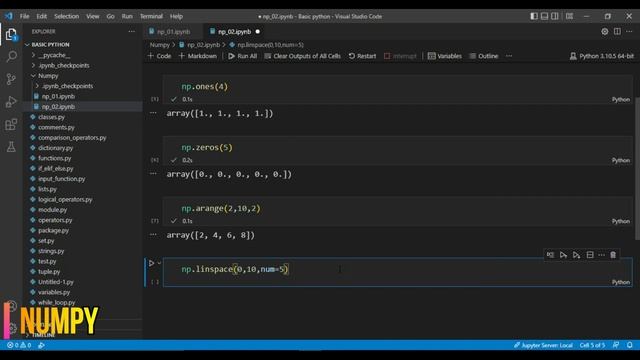Open Explorer panel more actions ellipsis
640x360 pixels.
pos(131,31)
